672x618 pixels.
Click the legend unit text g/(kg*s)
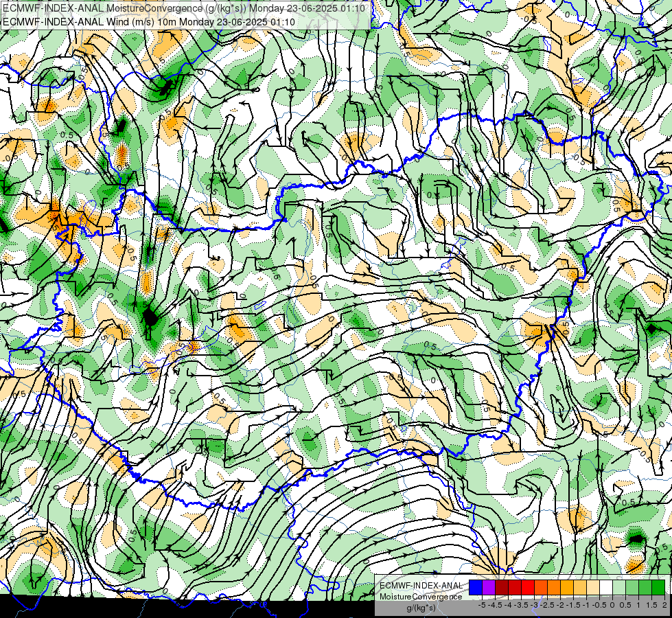tap(421, 608)
